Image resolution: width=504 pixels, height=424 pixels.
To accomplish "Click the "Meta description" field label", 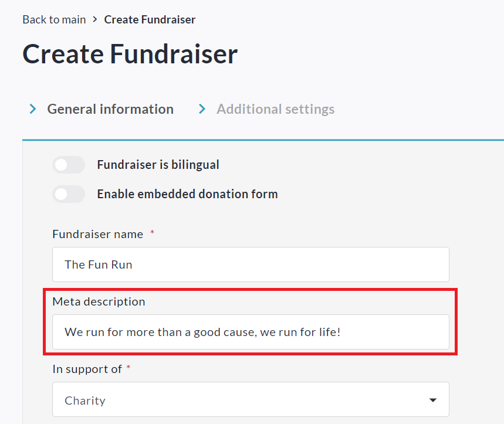I will [x=99, y=301].
